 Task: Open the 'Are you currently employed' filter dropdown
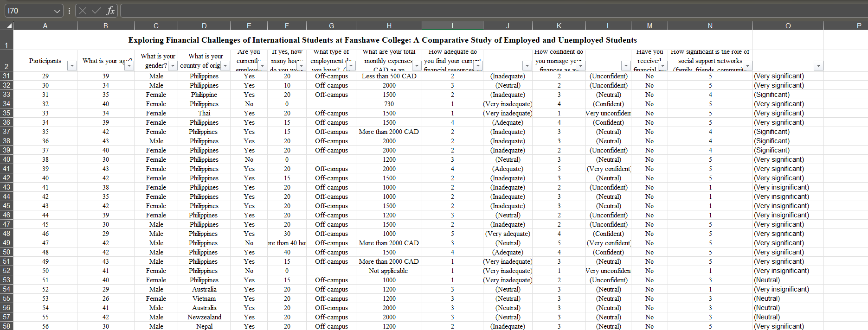(x=262, y=66)
